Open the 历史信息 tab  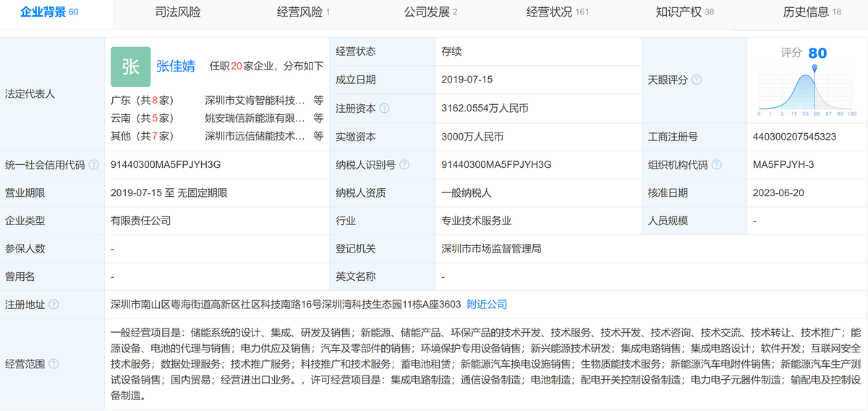tap(812, 12)
